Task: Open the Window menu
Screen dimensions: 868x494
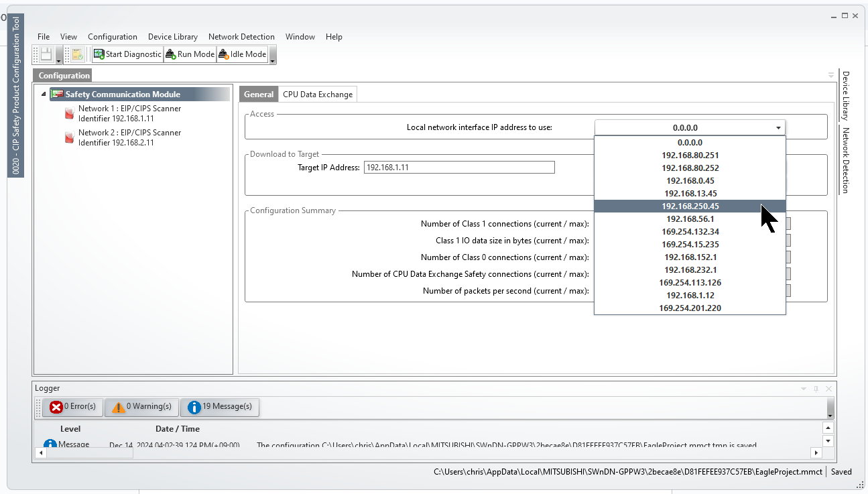Action: 300,37
